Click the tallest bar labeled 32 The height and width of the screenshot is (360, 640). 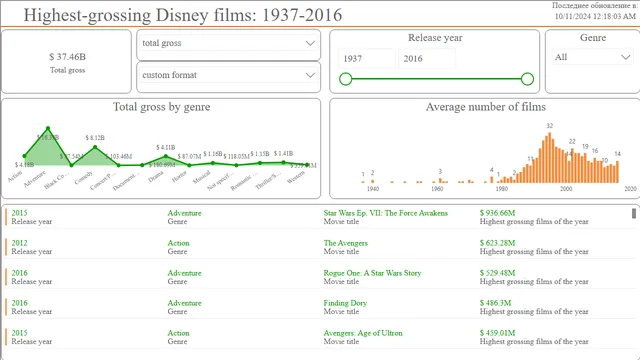click(550, 157)
